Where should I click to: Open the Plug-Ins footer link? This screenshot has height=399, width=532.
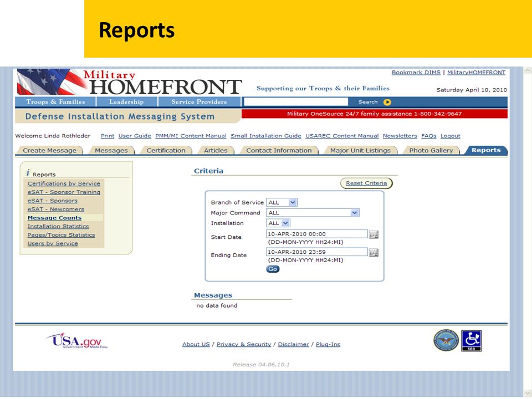[x=328, y=344]
